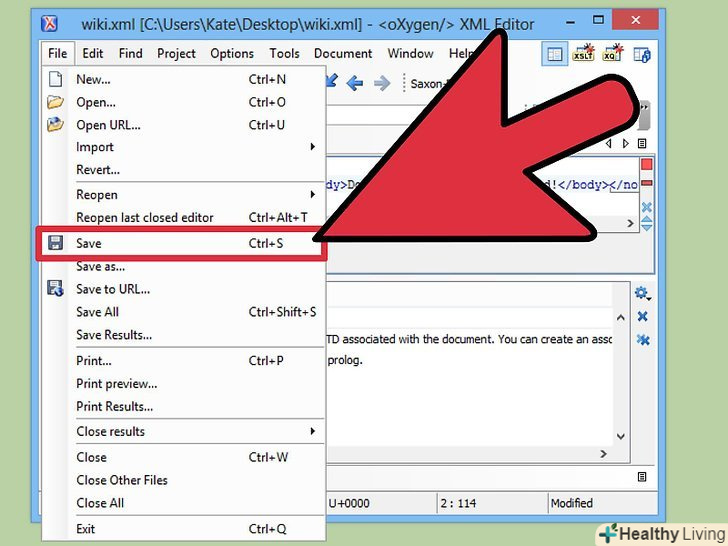Open the Find menu
728x546 pixels.
(130, 53)
